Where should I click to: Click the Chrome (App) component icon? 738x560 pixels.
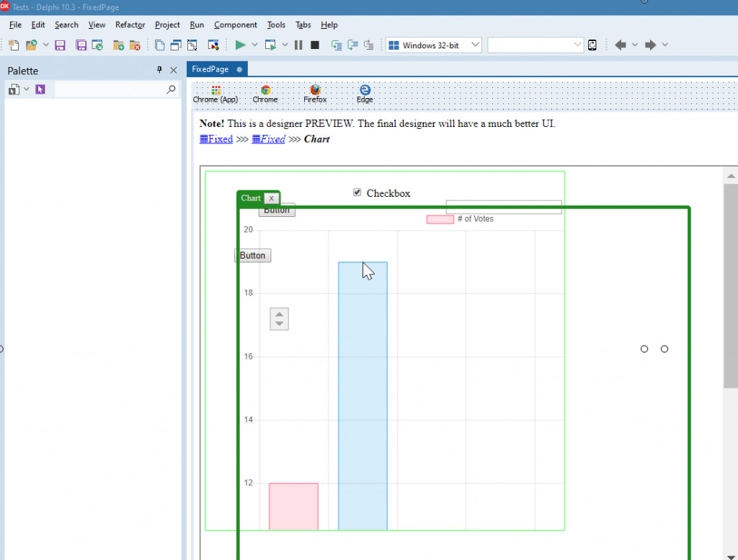pyautogui.click(x=215, y=91)
